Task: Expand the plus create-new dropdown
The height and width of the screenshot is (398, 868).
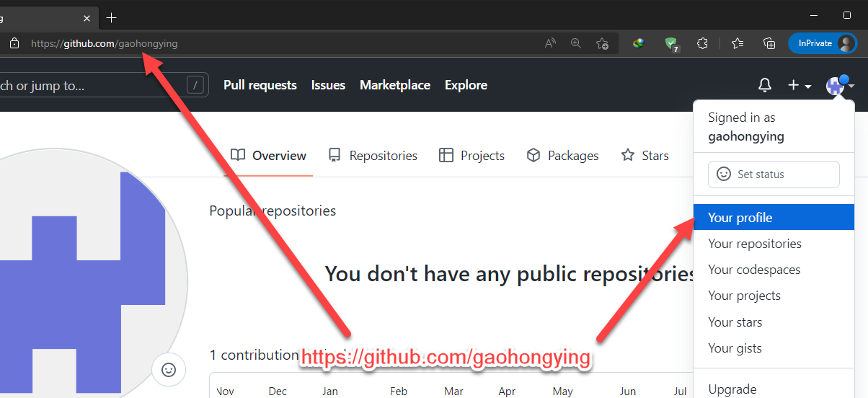Action: pyautogui.click(x=799, y=85)
